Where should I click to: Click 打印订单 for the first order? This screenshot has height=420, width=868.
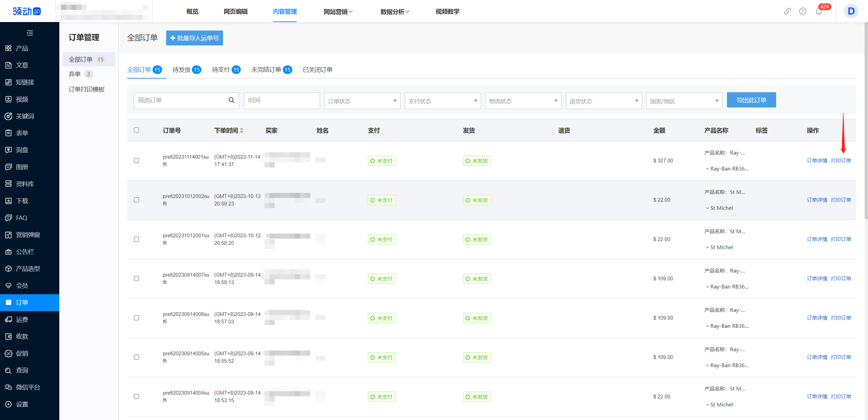[x=841, y=161]
